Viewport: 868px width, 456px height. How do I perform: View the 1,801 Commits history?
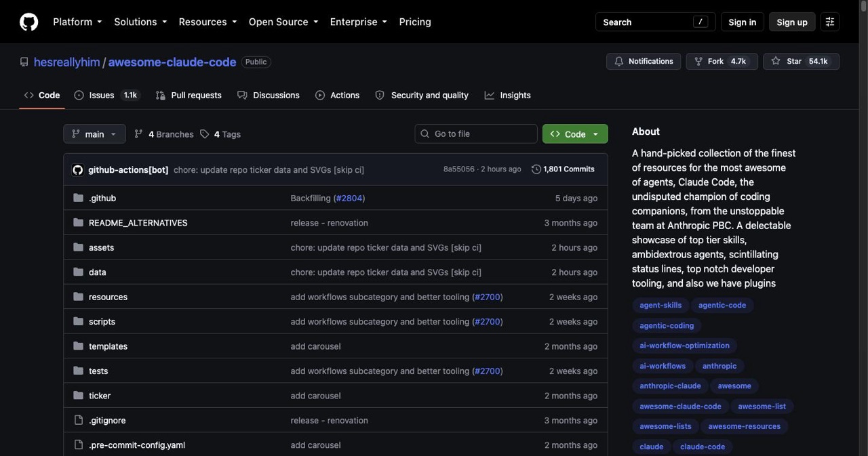click(563, 169)
